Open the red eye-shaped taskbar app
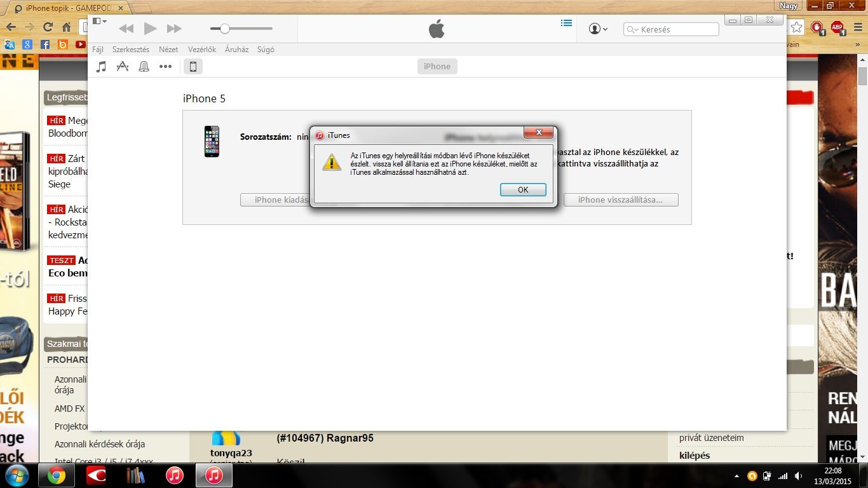Screen dimensions: 868x488 pos(96,475)
